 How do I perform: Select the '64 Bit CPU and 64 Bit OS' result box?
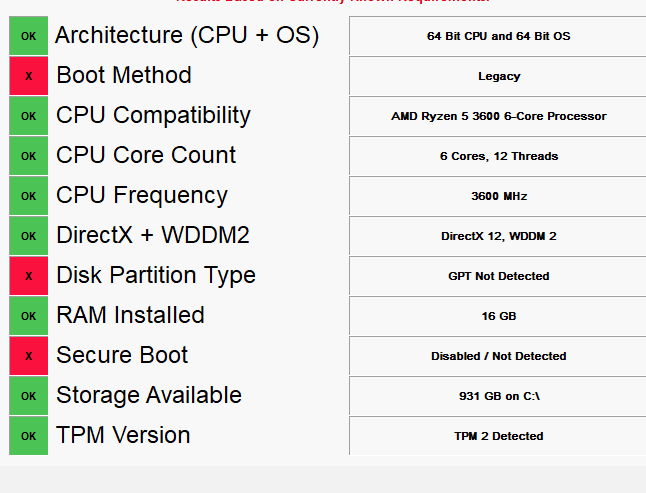click(498, 36)
